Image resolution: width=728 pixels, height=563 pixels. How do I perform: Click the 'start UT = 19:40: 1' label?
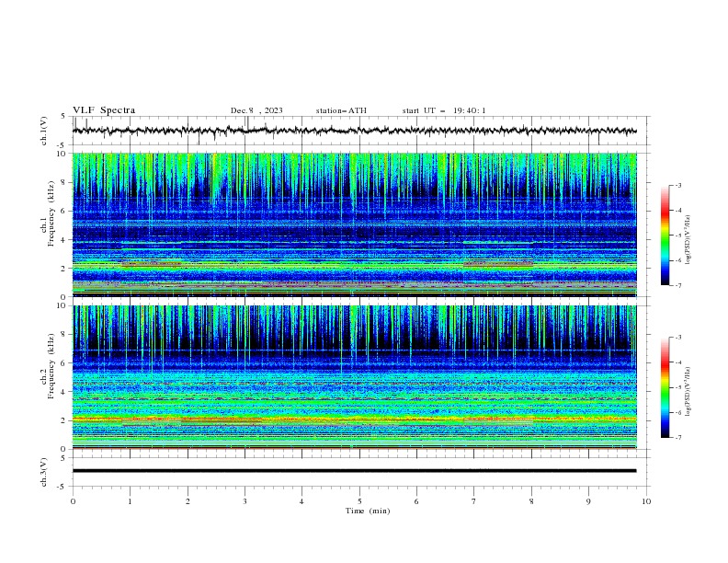tap(444, 110)
